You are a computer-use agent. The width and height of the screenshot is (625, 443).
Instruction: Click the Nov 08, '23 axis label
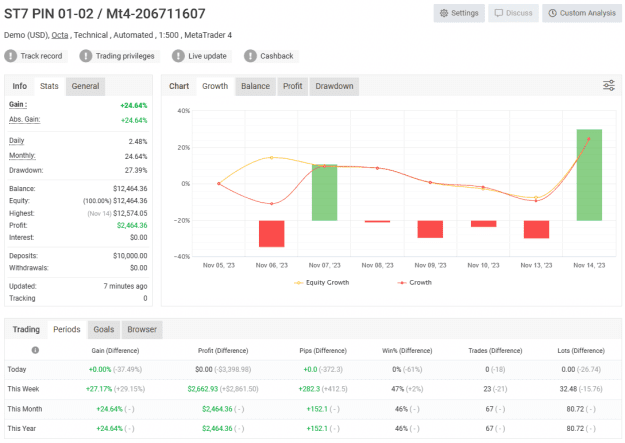(377, 265)
